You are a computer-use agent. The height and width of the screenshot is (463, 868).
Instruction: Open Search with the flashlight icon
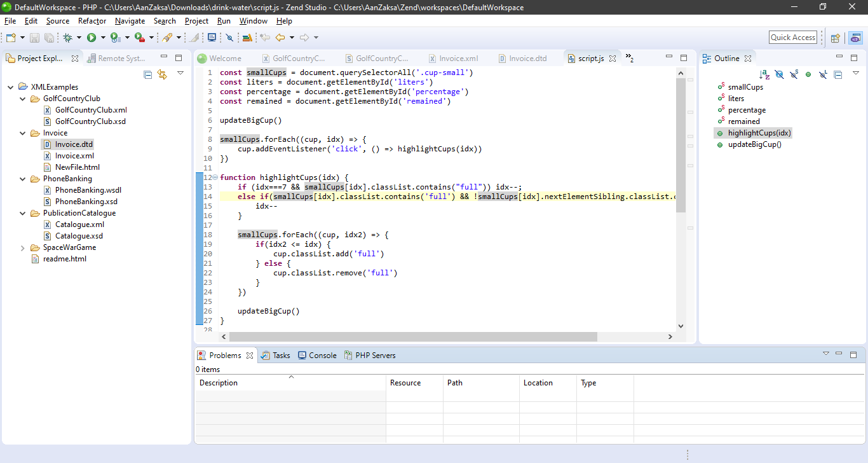click(x=167, y=38)
